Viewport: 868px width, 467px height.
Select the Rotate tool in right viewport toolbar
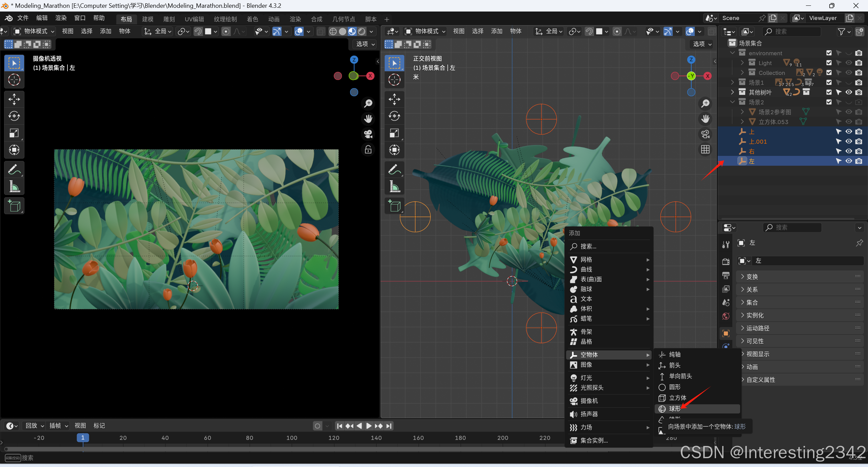(394, 116)
